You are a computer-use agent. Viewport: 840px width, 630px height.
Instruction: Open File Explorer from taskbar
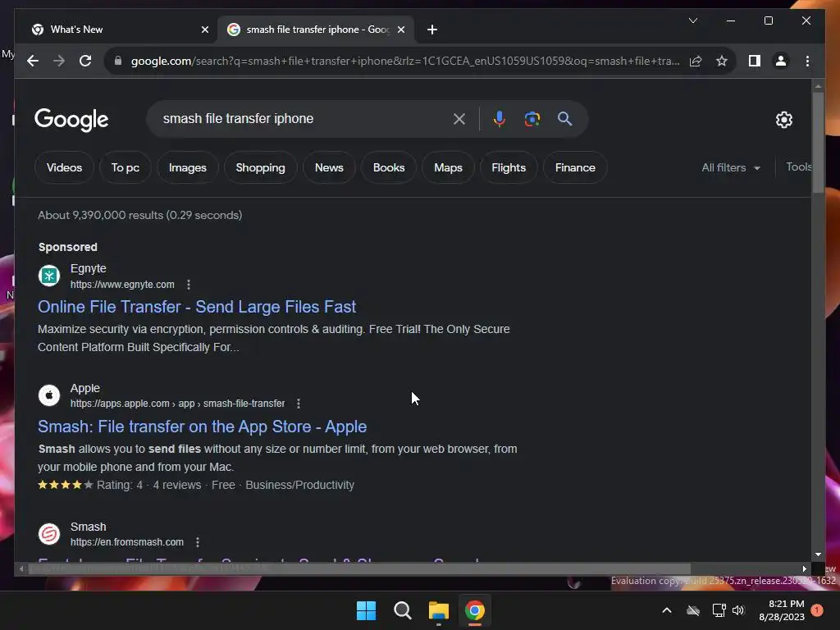439,610
